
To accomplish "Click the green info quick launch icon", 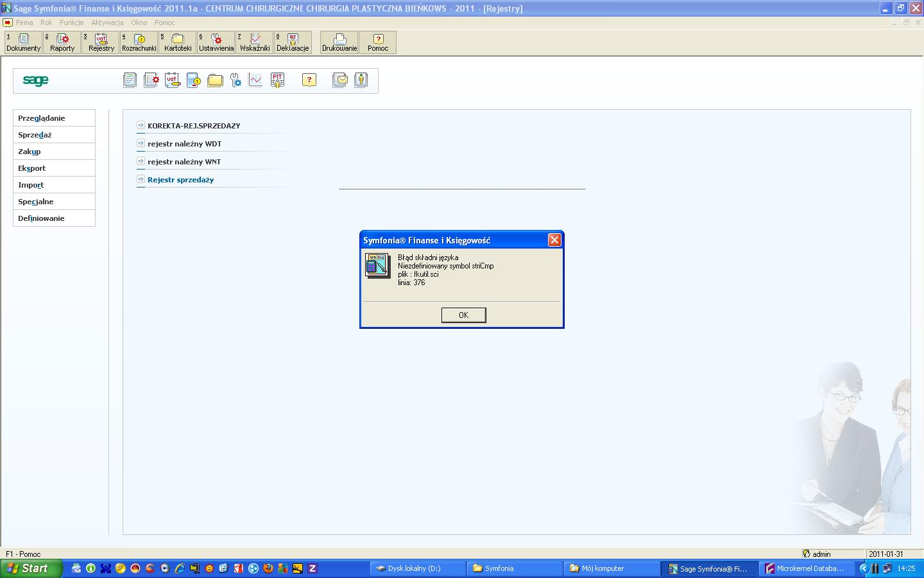I will [90, 568].
